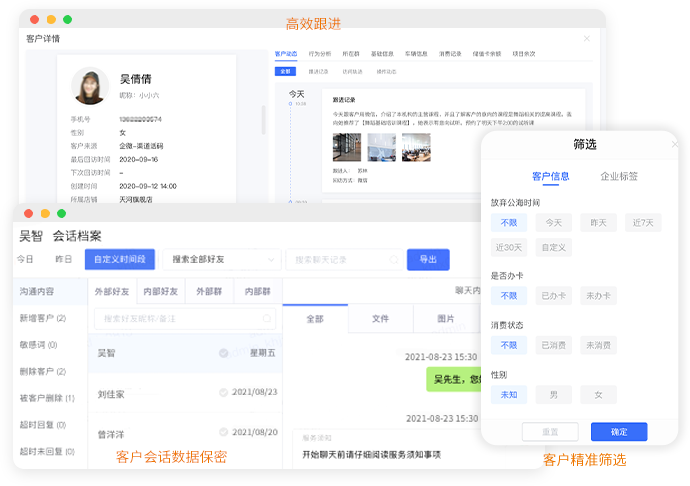Select 男 under 性别
Screen dimensions: 690x486
pyautogui.click(x=554, y=395)
